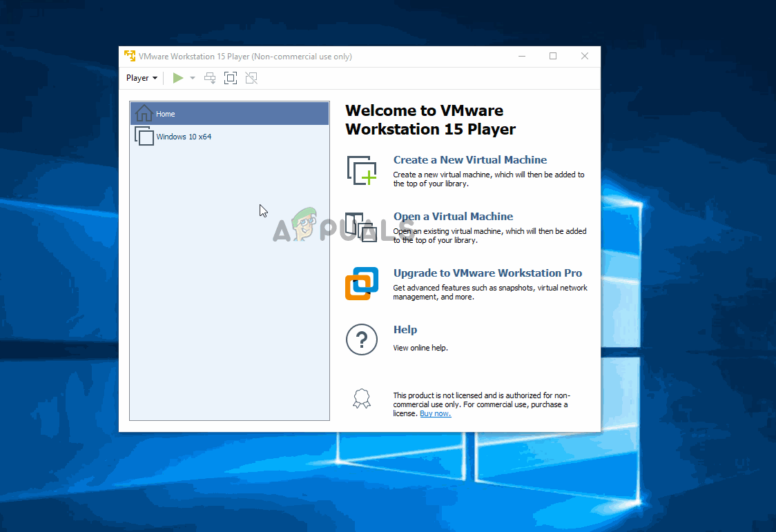
Task: Click the VMware Player icon in the title bar
Action: tap(129, 56)
